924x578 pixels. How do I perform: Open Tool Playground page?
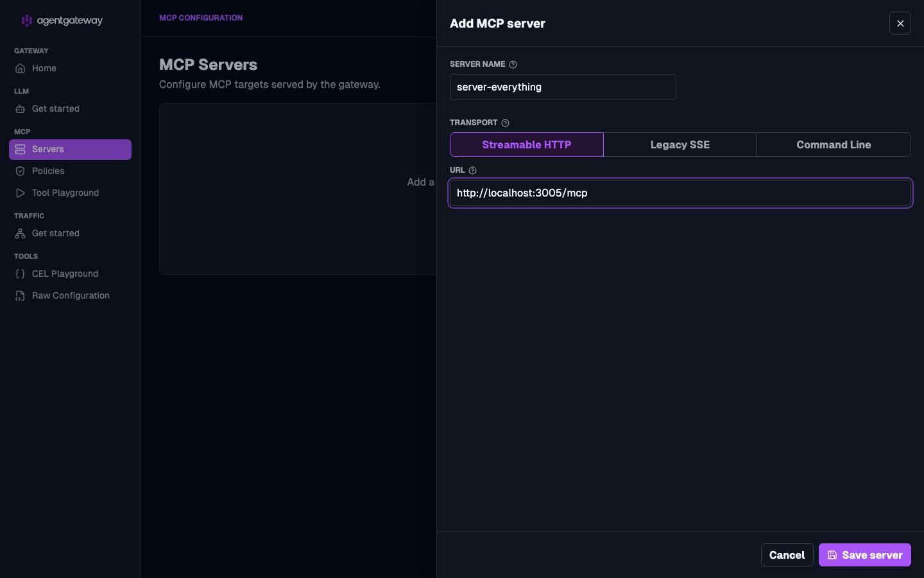coord(70,193)
